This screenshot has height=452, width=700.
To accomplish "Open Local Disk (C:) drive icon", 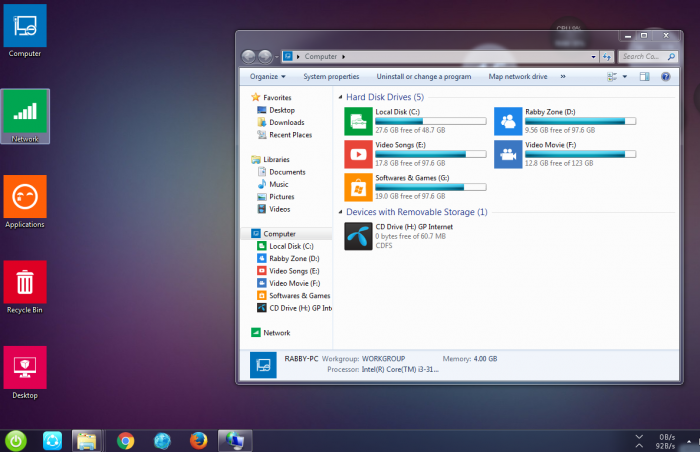I will pyautogui.click(x=358, y=121).
